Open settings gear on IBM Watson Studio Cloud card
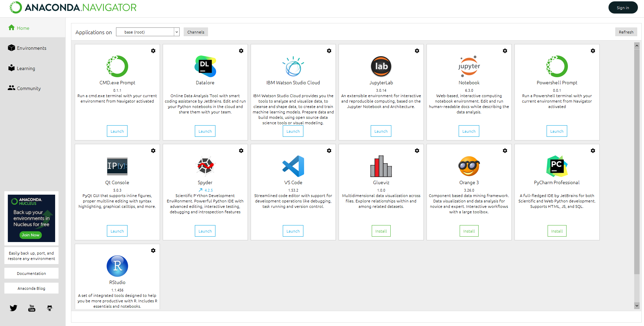Image resolution: width=644 pixels, height=326 pixels. [329, 51]
